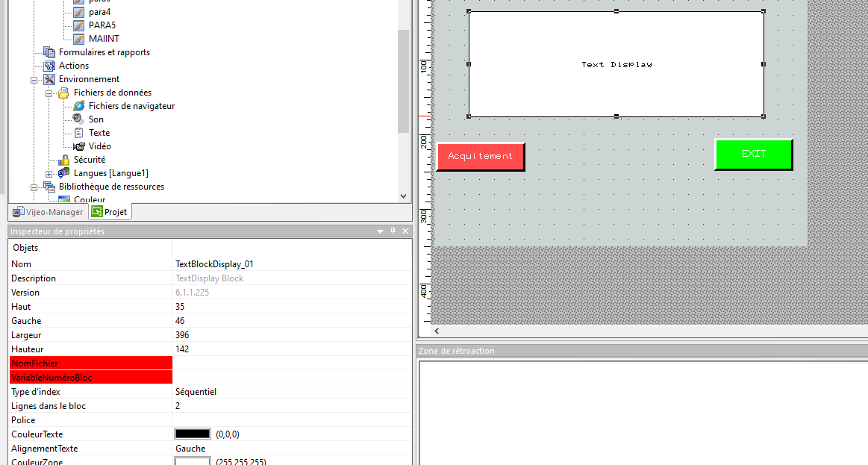Click the Police property row

(x=210, y=420)
